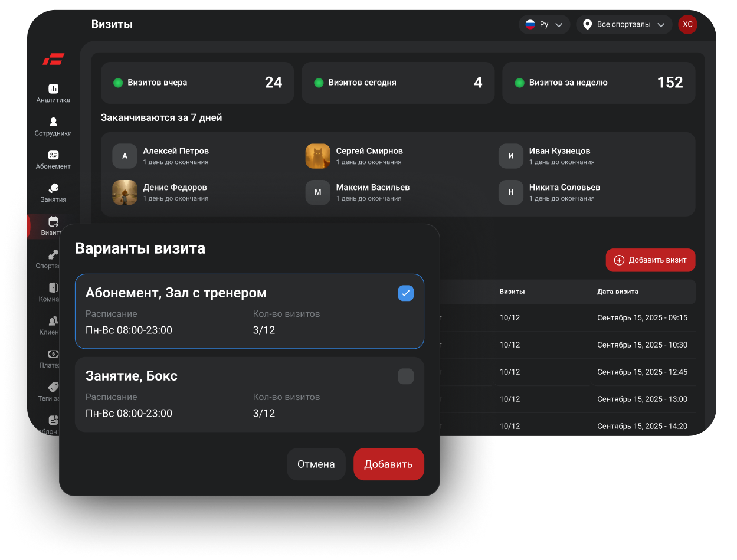Select the Визитов сегодня stat card
Viewport: 737px width, 560px height.
[398, 83]
